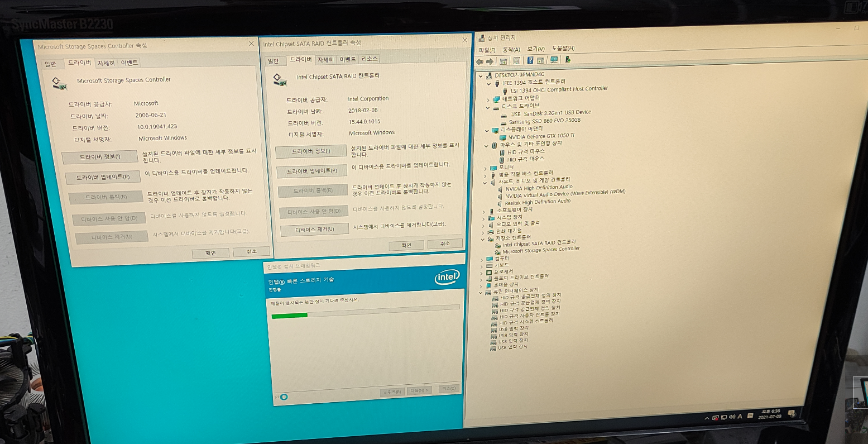Screen dimensions: 868x444
Task: Click 취소 in Intel SATA RAID dialog
Action: click(445, 244)
